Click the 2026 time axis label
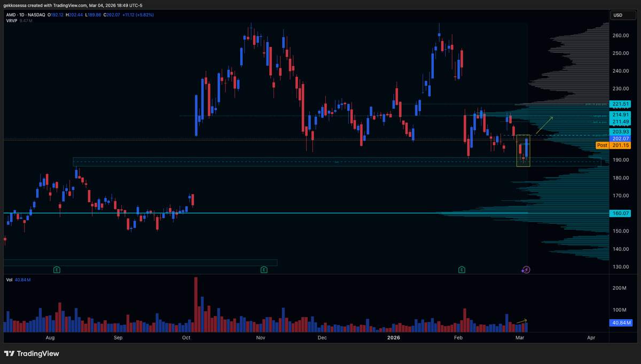This screenshot has width=641, height=364. click(393, 338)
